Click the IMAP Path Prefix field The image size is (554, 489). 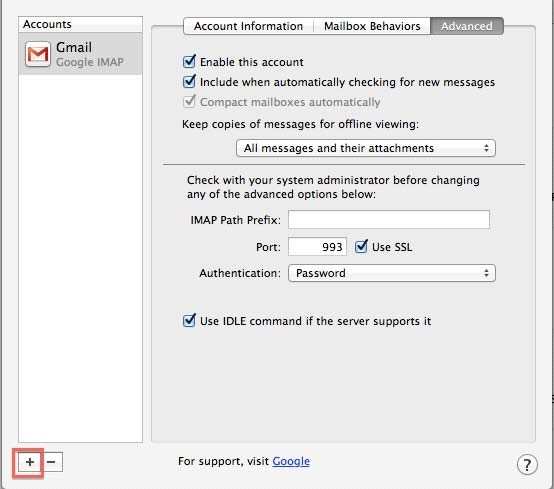pyautogui.click(x=389, y=220)
